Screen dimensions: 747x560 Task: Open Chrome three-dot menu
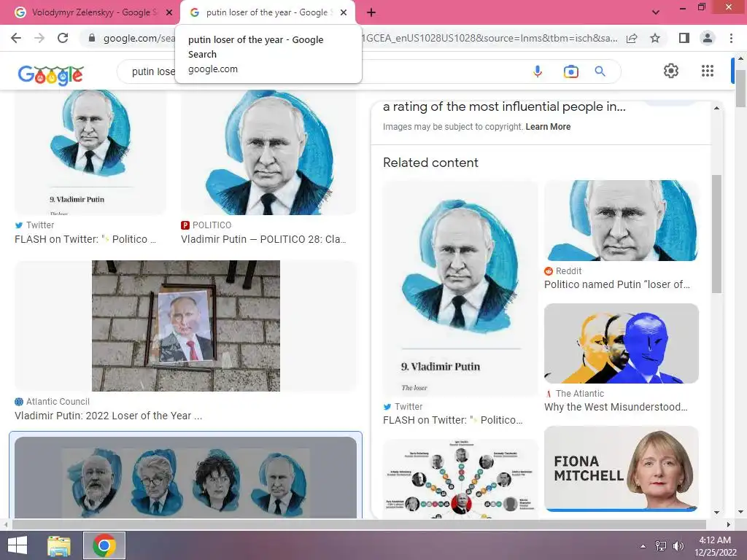point(731,38)
